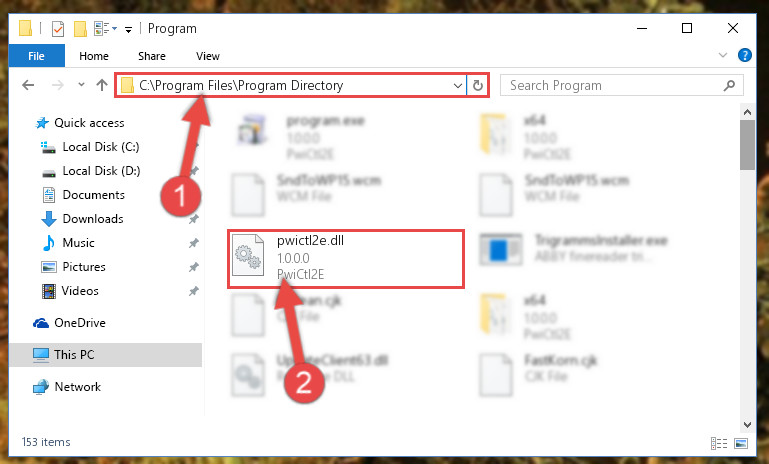Open Customize Quick Access Toolbar dropdown
Image resolution: width=769 pixels, height=464 pixels.
[x=128, y=30]
